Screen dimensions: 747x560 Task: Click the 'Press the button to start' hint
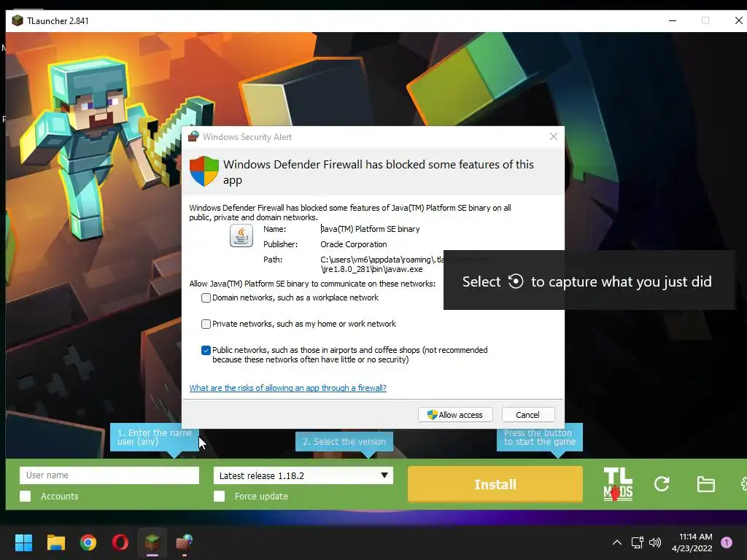click(540, 437)
